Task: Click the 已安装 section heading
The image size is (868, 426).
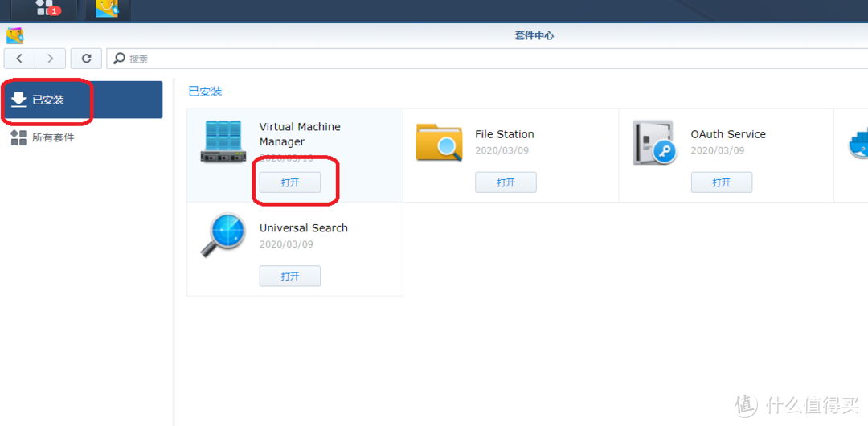Action: (206, 92)
